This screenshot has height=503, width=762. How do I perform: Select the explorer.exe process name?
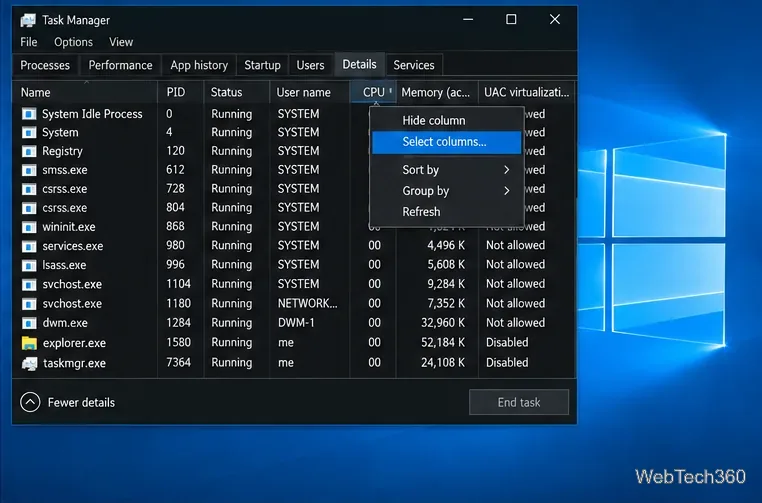(74, 343)
